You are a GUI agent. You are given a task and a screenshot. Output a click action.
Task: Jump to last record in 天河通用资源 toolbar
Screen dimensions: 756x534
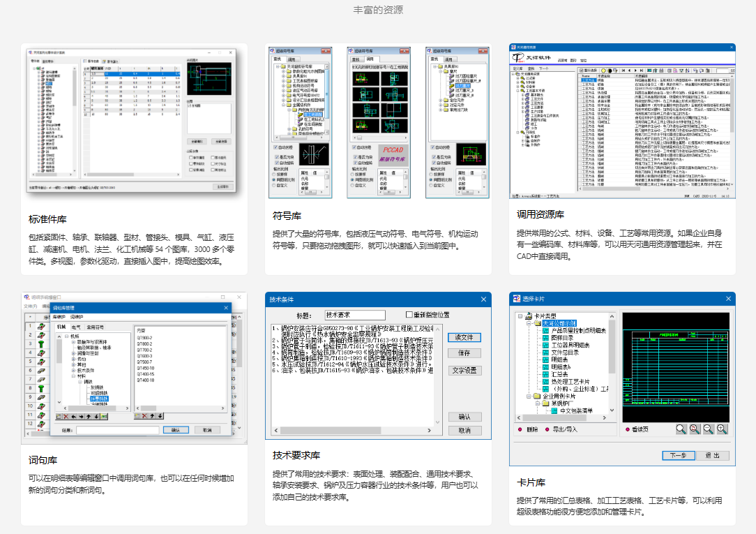(x=641, y=71)
